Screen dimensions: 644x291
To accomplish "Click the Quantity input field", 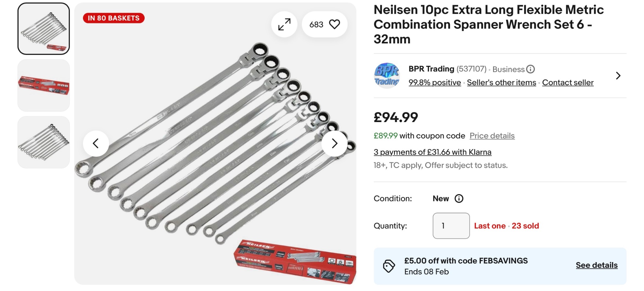I will click(451, 226).
